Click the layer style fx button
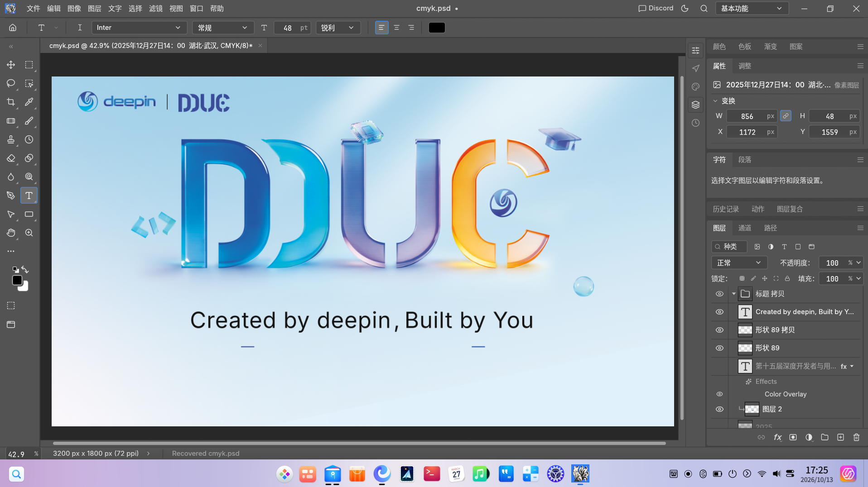The width and height of the screenshot is (868, 487). pos(777,437)
